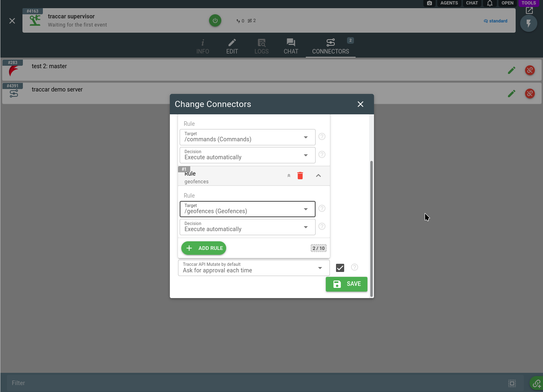
Task: Click the lightning bolt action button
Action: click(x=529, y=24)
